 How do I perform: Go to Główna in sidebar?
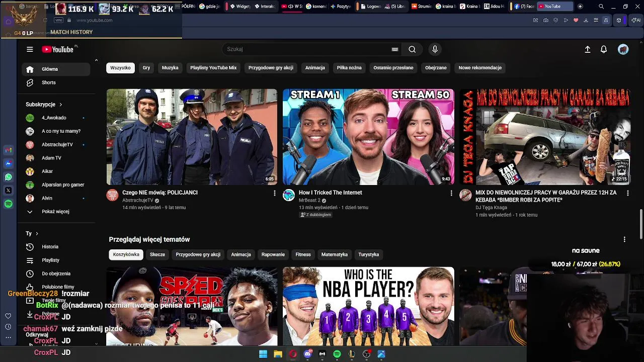pyautogui.click(x=56, y=69)
